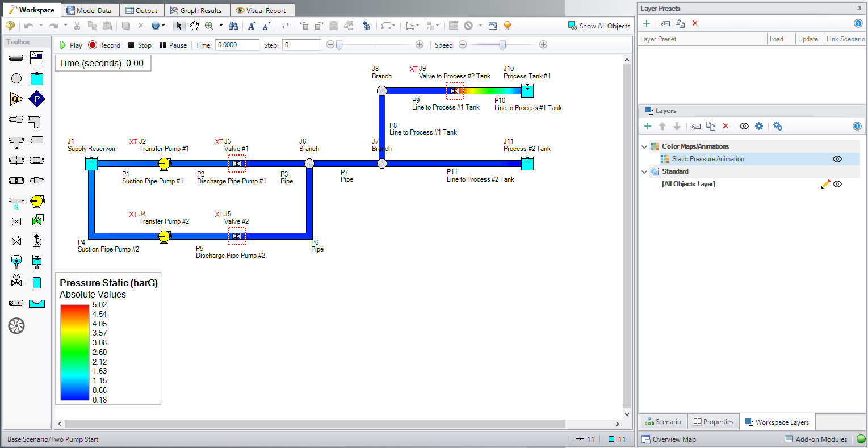Click inside the Time input field
868x448 pixels.
click(237, 44)
